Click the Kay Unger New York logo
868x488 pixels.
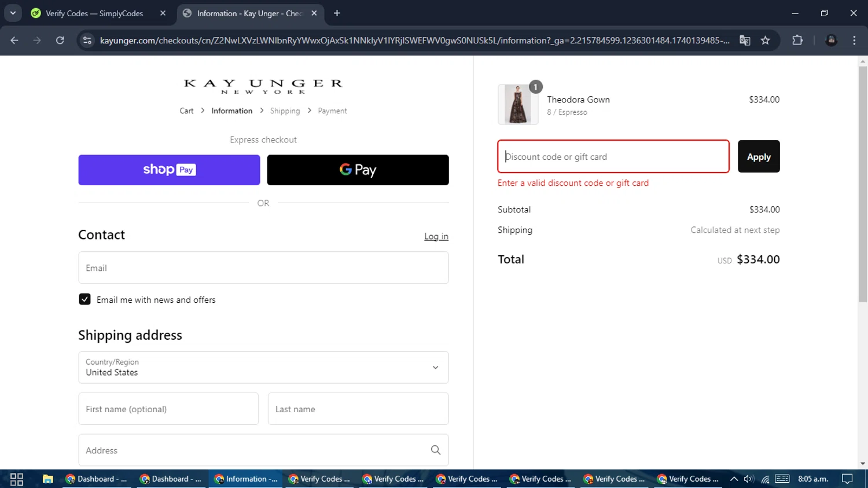pos(263,86)
